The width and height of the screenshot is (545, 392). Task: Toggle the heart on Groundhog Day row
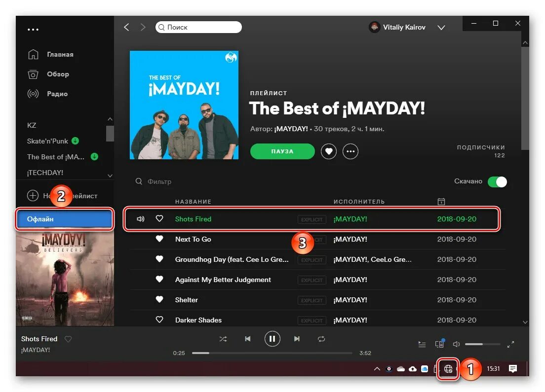(x=159, y=259)
